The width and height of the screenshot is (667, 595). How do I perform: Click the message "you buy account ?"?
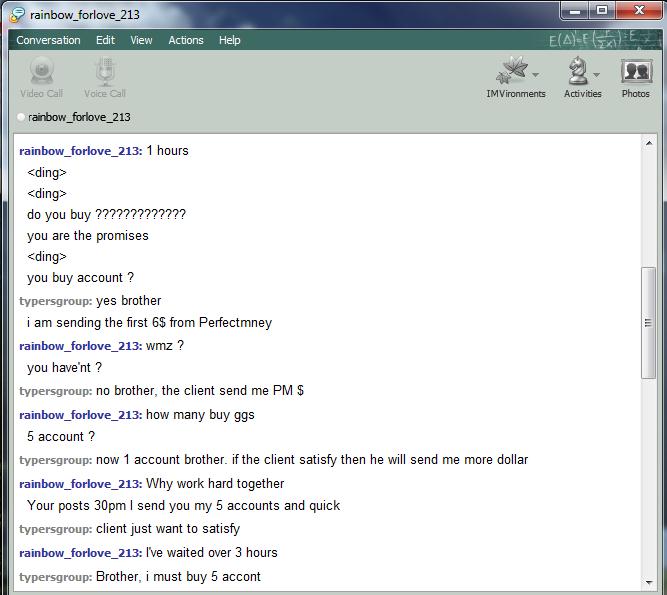tap(80, 278)
